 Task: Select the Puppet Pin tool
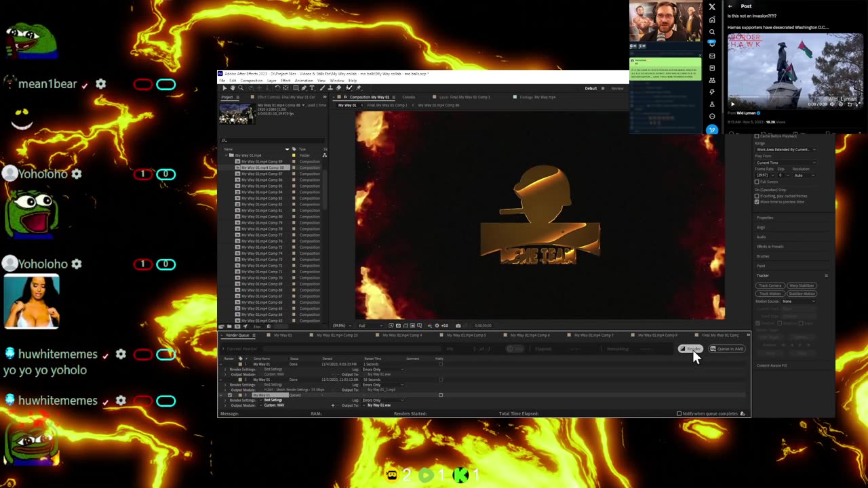pos(358,88)
